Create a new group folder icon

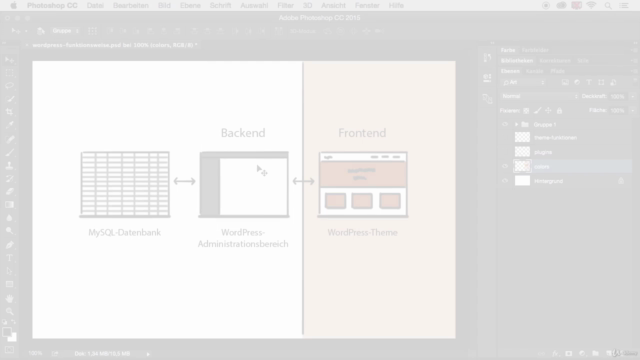point(596,353)
